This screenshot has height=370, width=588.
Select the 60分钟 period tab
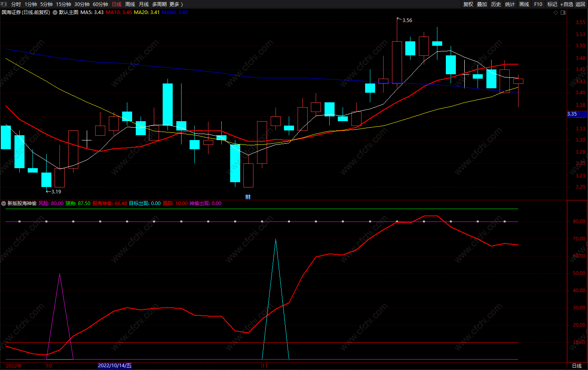click(100, 4)
